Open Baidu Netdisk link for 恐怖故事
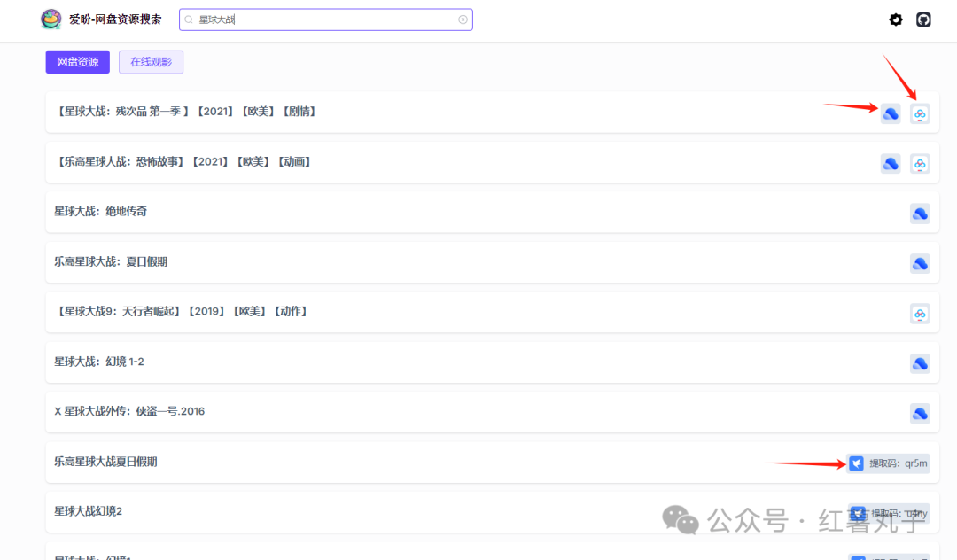The height and width of the screenshot is (560, 957). click(920, 164)
